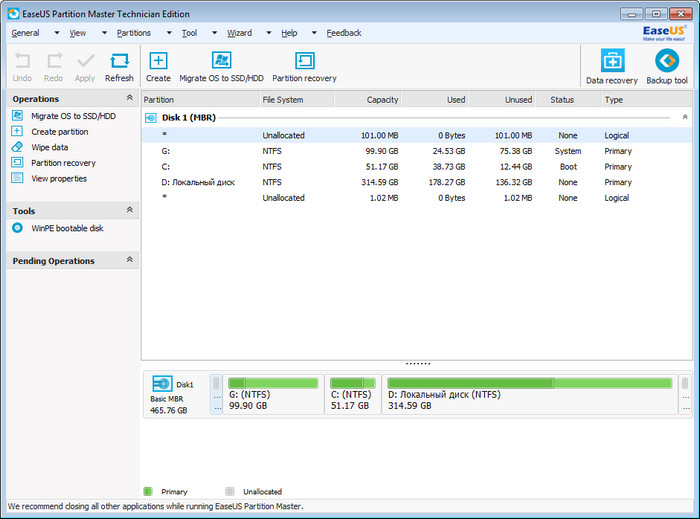Select the D: Локальный диск row
This screenshot has height=519, width=700.
[x=417, y=182]
